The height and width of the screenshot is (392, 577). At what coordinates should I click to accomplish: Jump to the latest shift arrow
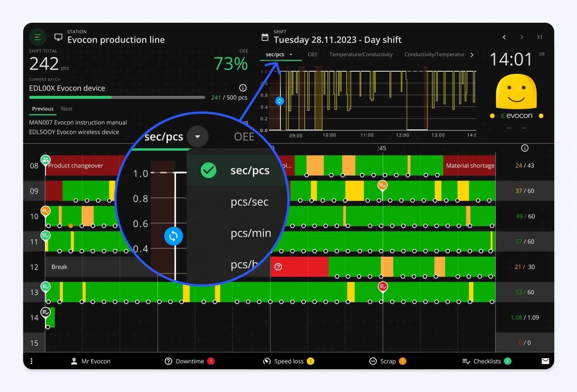click(x=539, y=37)
